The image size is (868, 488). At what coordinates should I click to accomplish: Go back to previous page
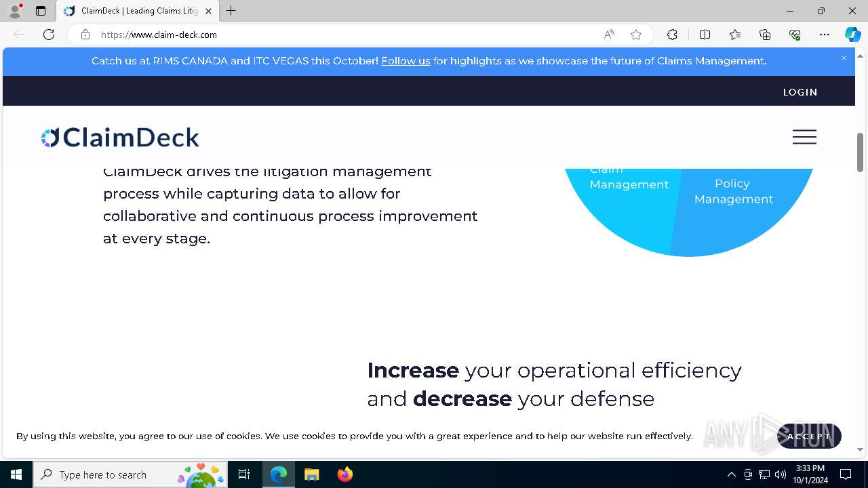point(19,35)
